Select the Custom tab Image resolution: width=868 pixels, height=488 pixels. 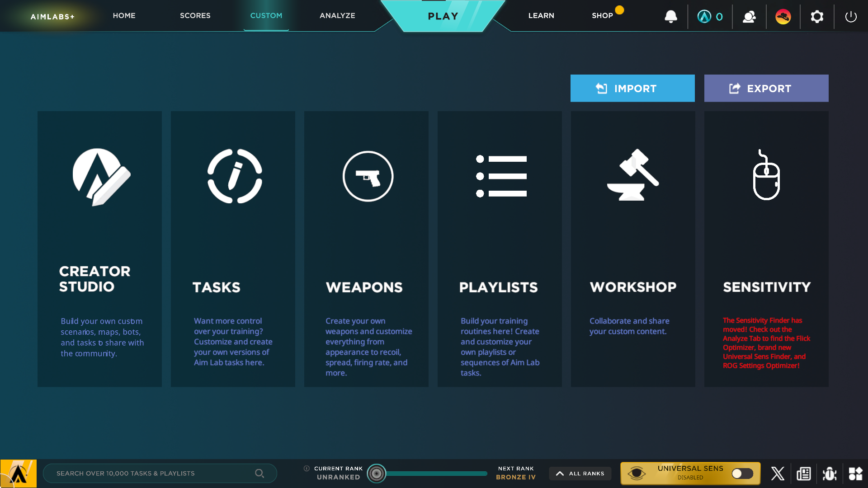266,15
